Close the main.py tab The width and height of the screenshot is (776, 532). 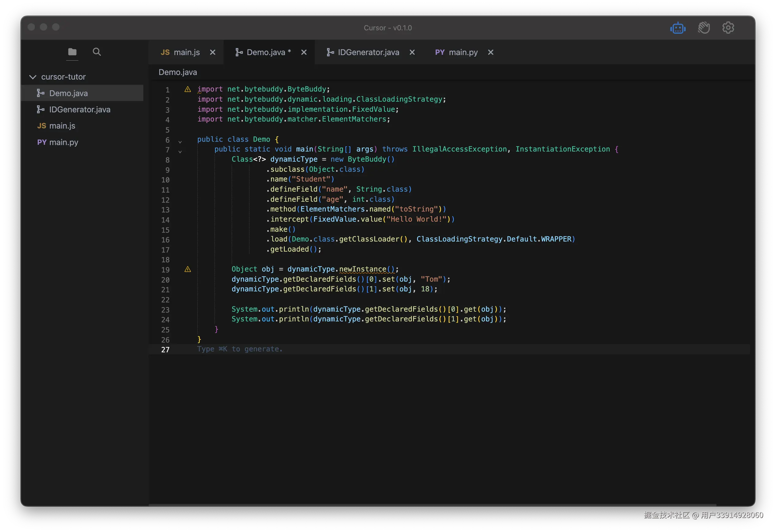(491, 52)
